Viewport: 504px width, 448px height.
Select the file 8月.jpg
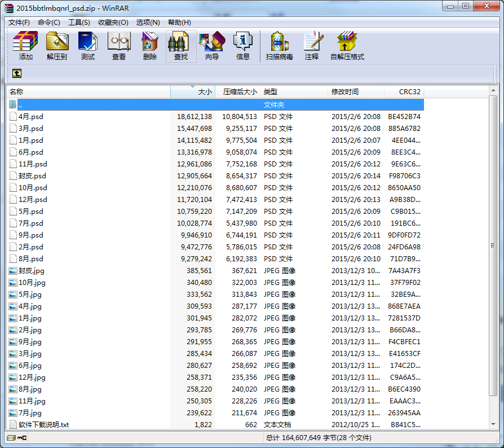point(30,389)
